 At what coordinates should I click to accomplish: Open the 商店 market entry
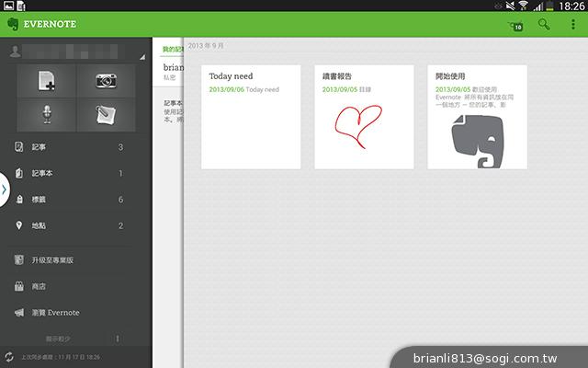70,286
